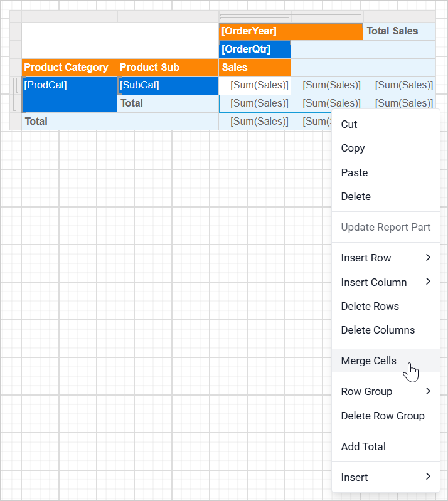This screenshot has height=501, width=448.
Task: Select the bottom-left Total cell
Action: 69,122
